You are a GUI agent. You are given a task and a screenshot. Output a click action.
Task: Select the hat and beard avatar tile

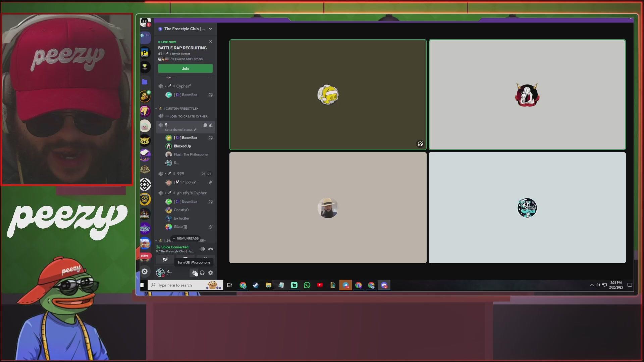click(x=328, y=207)
